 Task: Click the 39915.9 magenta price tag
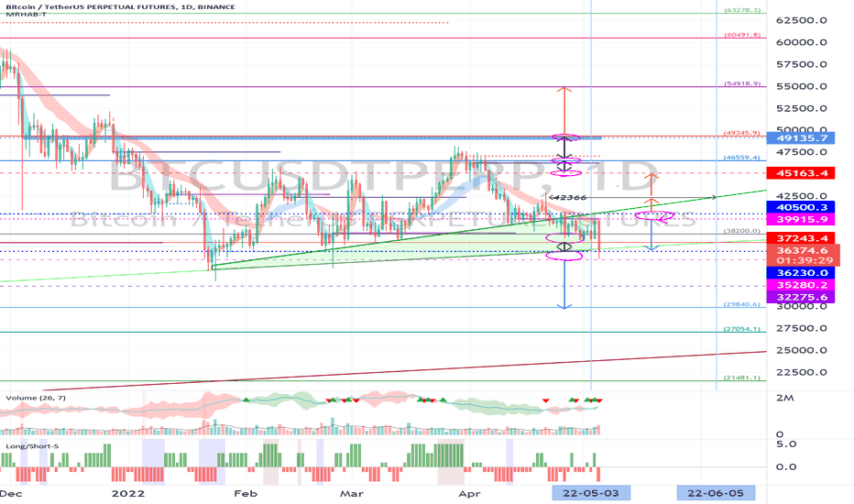pyautogui.click(x=800, y=220)
